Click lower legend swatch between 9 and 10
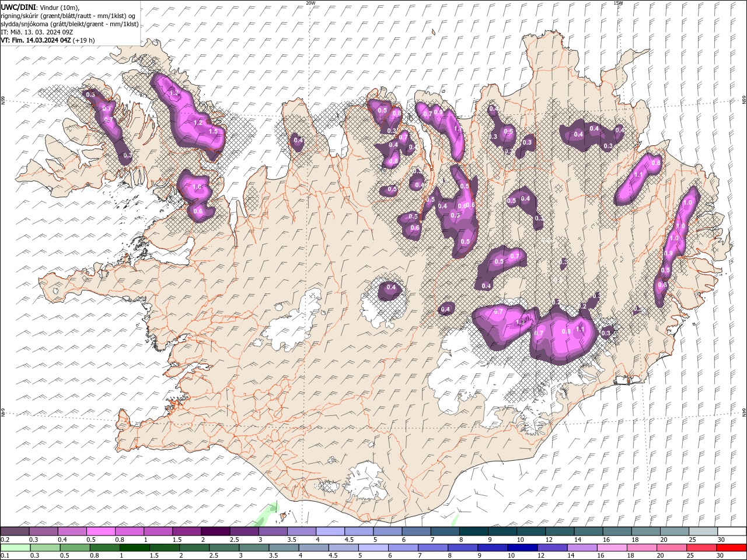747x560 pixels. coord(492,548)
